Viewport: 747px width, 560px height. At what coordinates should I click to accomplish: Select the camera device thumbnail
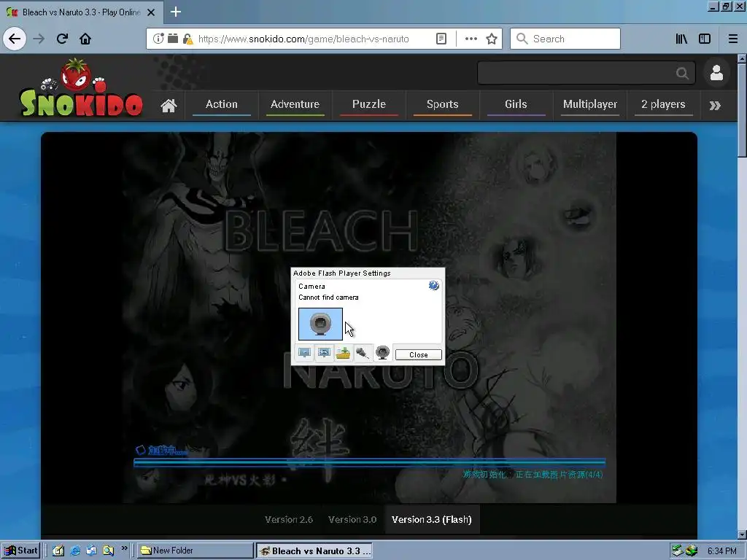pyautogui.click(x=320, y=324)
